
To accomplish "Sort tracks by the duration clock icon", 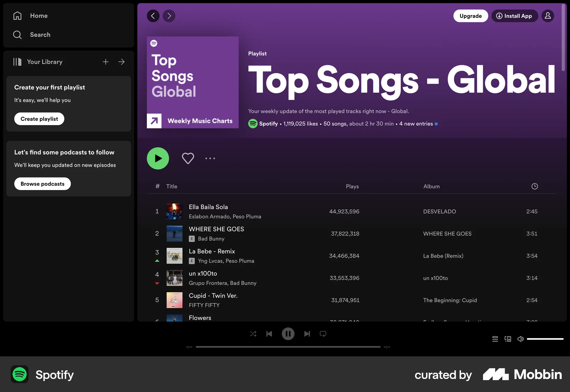I will 535,186.
